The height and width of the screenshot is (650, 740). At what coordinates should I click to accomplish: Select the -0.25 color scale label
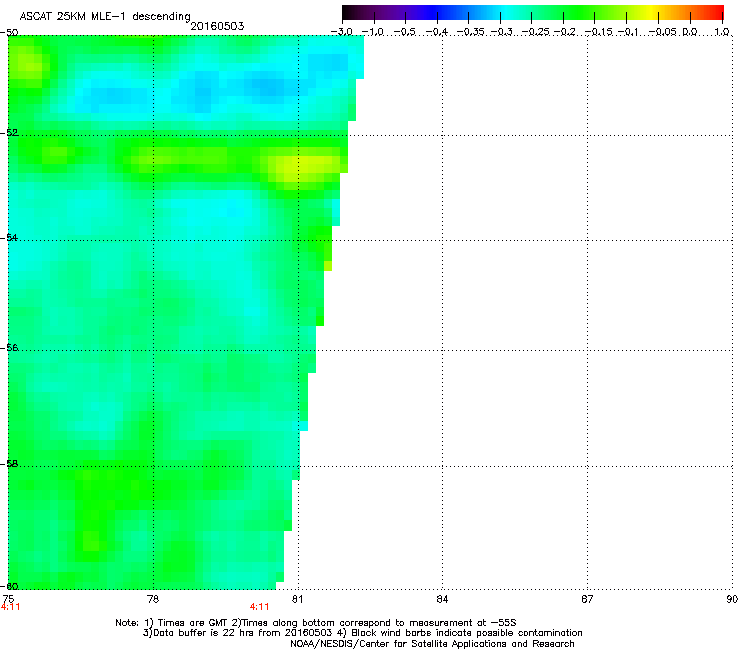pos(535,32)
